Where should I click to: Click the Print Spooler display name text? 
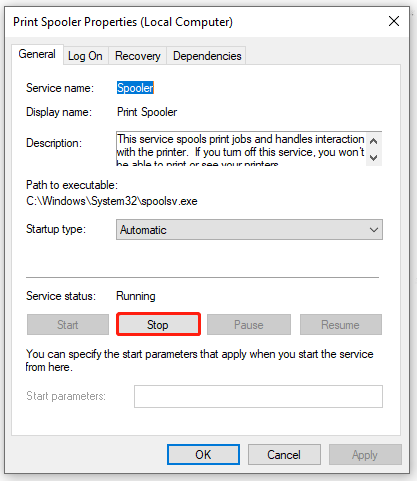(147, 112)
